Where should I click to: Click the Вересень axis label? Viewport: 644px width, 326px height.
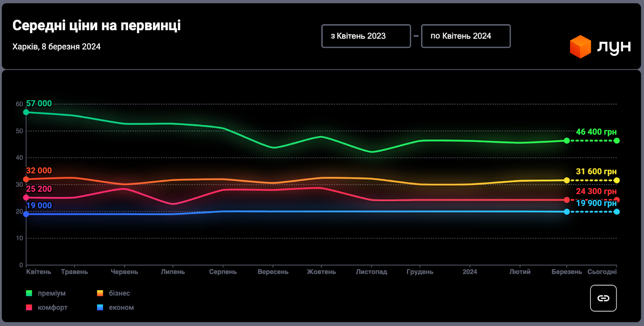click(273, 272)
